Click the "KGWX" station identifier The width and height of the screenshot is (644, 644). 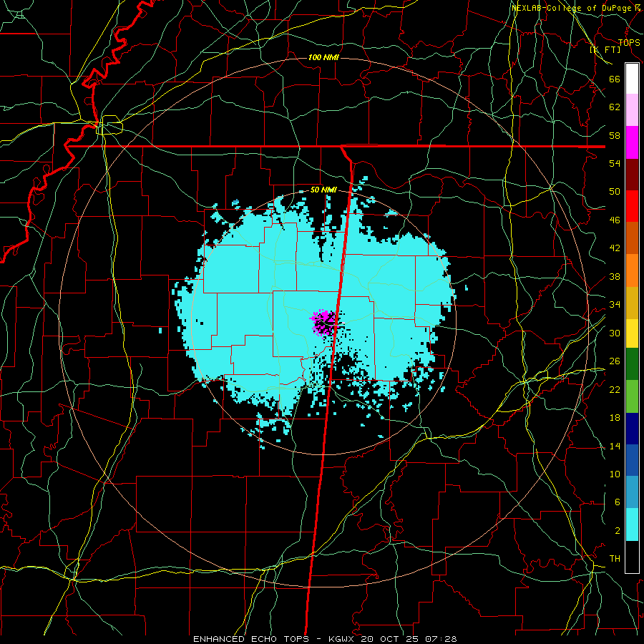[x=341, y=639]
